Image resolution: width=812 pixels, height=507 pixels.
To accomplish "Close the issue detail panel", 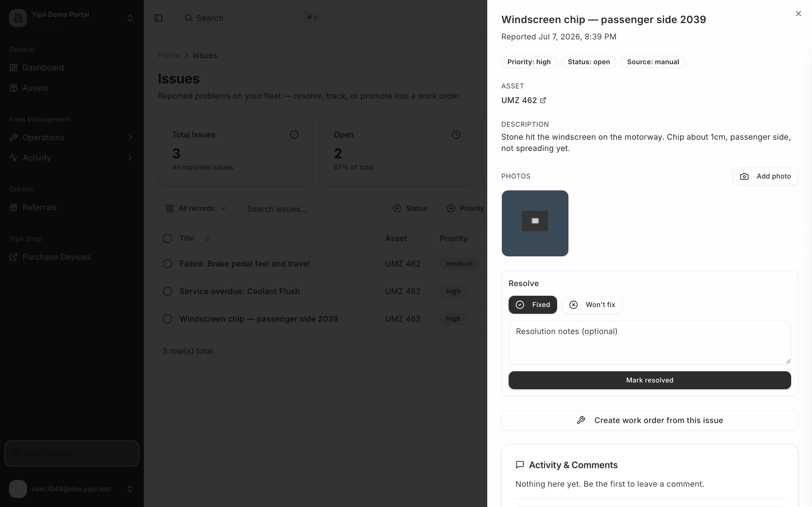I will click(798, 14).
